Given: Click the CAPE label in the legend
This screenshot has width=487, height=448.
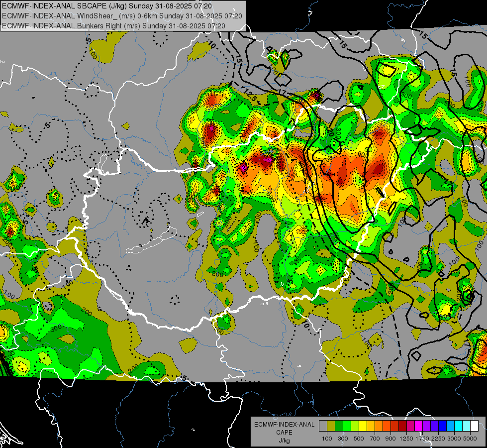Looking at the screenshot, I should (284, 432).
